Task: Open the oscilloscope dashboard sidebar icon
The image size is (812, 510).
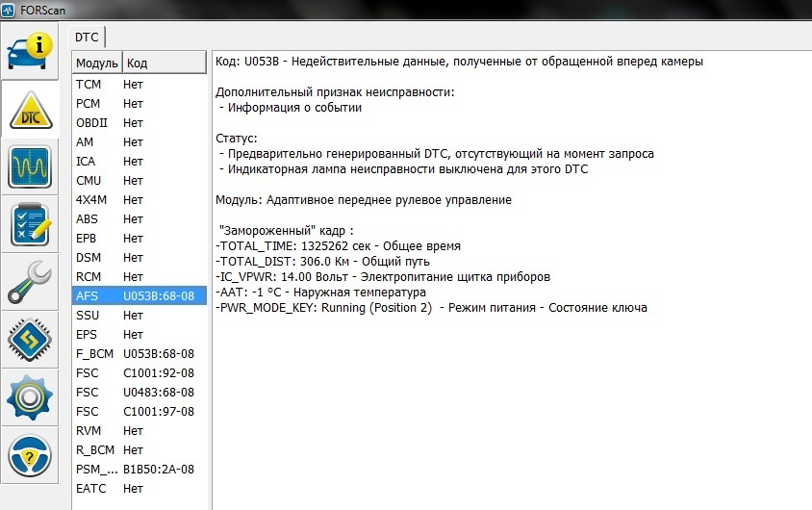Action: tap(30, 166)
